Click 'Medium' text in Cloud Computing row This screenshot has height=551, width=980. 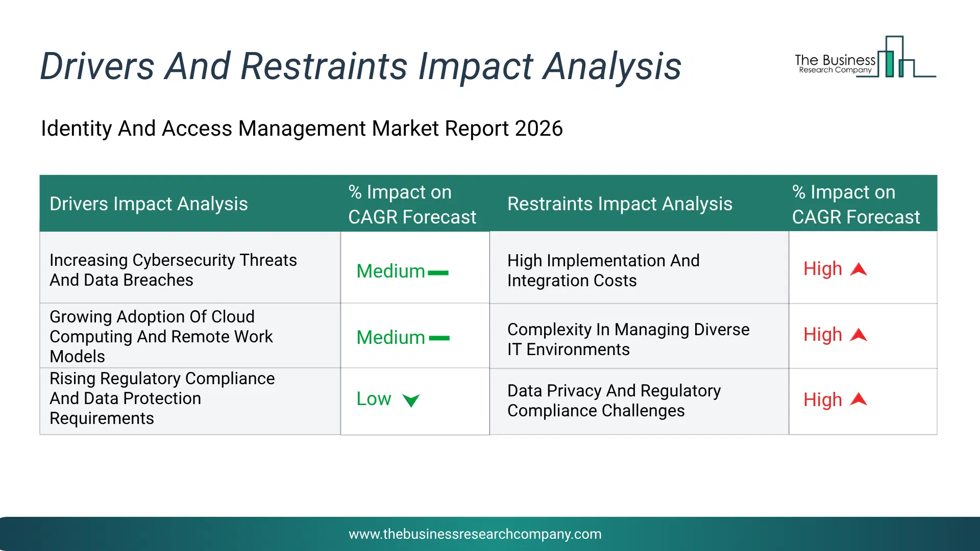click(x=390, y=338)
